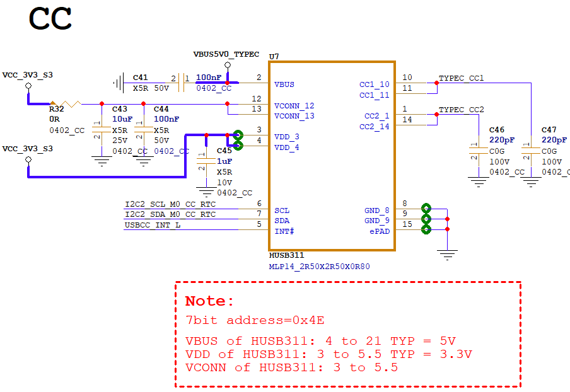
Task: Select the C43 capacitor symbol
Action: pyautogui.click(x=102, y=130)
